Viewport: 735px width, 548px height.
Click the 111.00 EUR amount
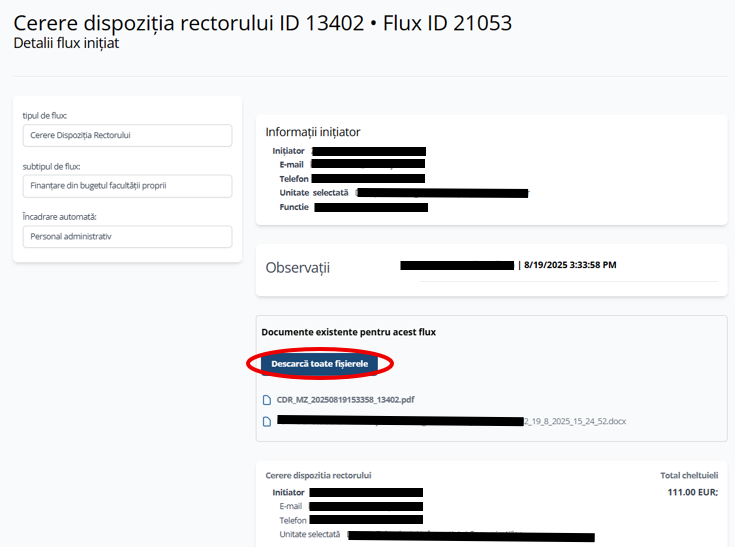692,492
